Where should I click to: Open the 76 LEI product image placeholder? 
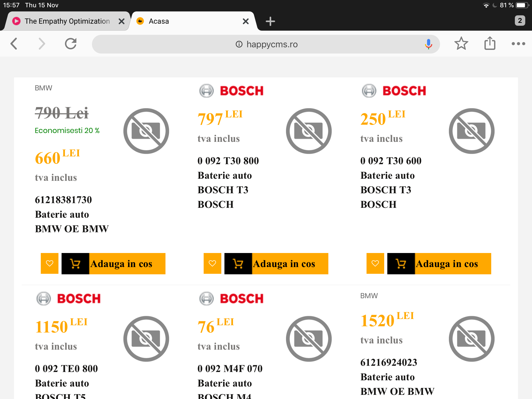[x=309, y=339]
